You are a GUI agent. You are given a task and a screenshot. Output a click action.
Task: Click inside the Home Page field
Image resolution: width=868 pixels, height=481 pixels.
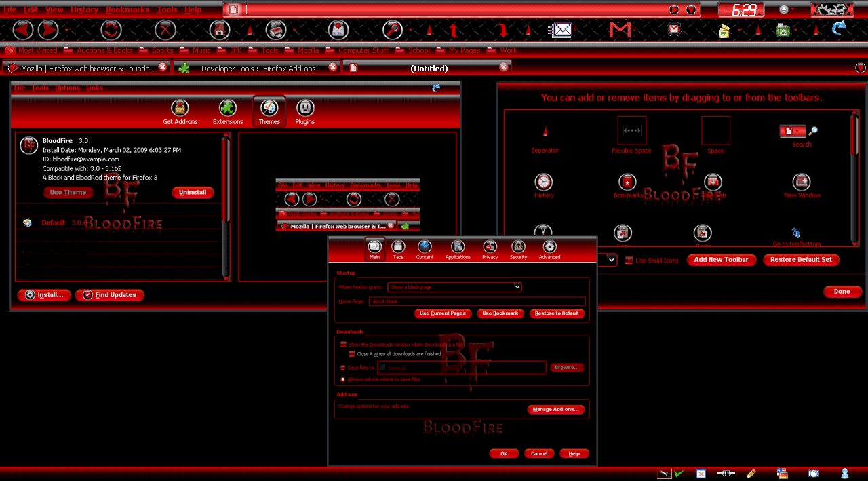pyautogui.click(x=475, y=301)
